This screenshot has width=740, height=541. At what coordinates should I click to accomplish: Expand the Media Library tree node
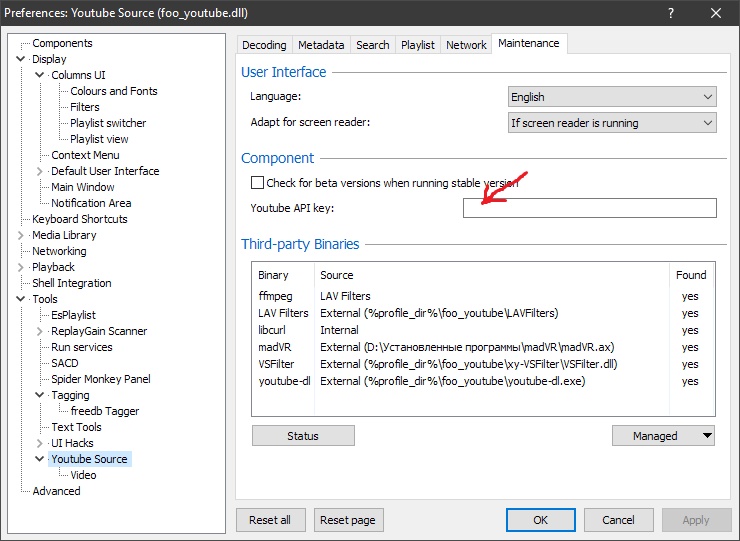pos(21,235)
